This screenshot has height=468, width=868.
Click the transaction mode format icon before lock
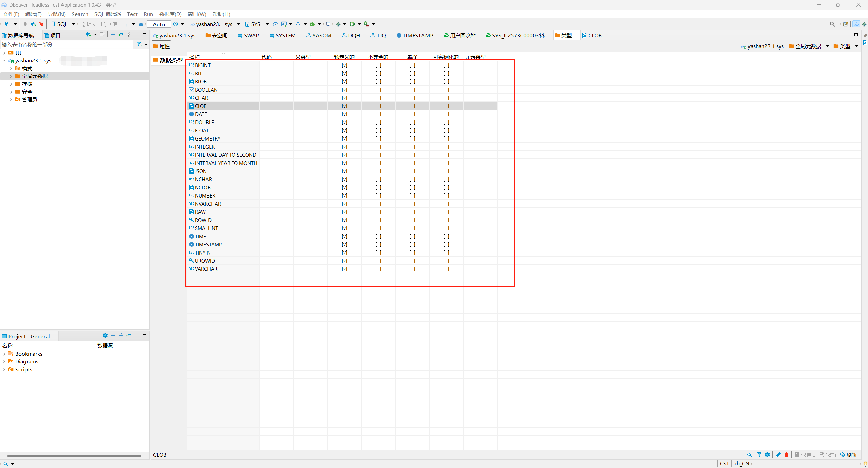click(126, 24)
